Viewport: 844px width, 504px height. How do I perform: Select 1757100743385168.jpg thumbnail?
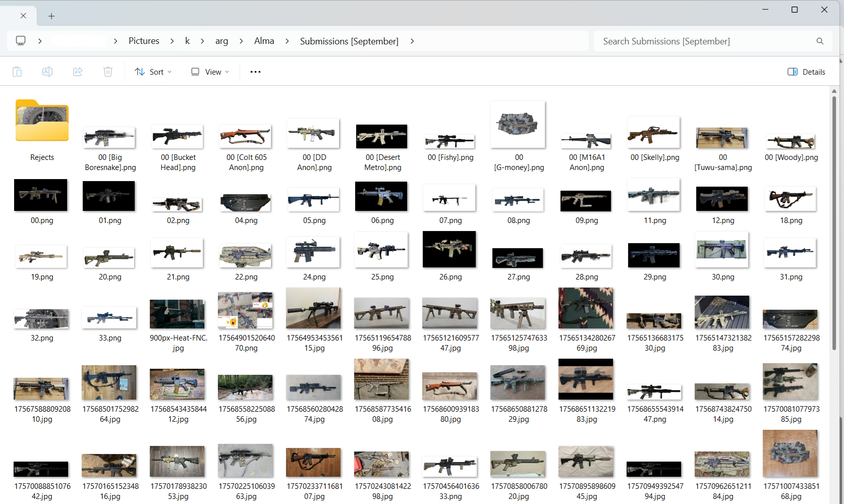[x=791, y=454]
